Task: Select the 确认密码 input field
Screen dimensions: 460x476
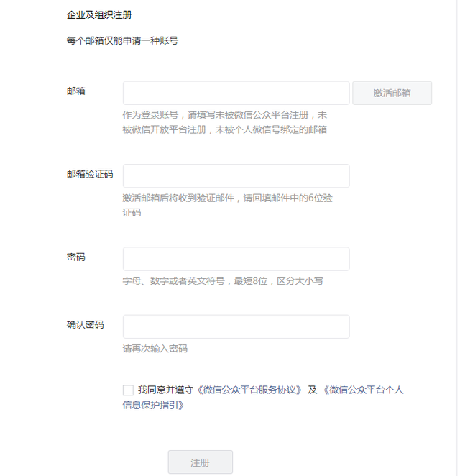Action: pos(236,326)
